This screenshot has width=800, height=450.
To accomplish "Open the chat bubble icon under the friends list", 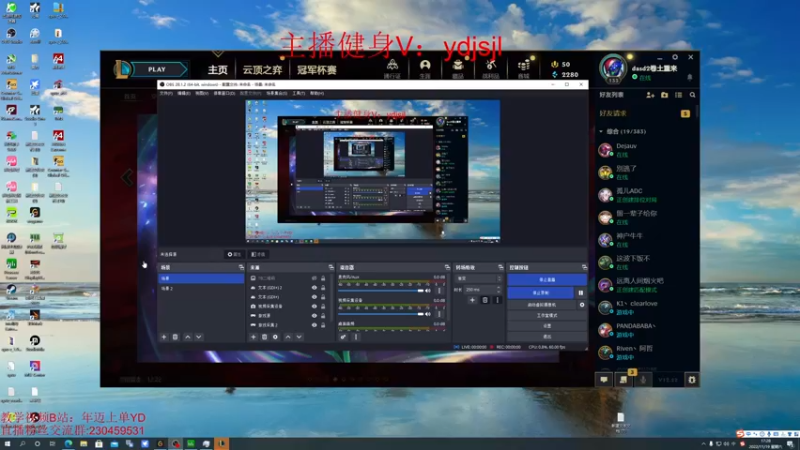I will pos(604,380).
